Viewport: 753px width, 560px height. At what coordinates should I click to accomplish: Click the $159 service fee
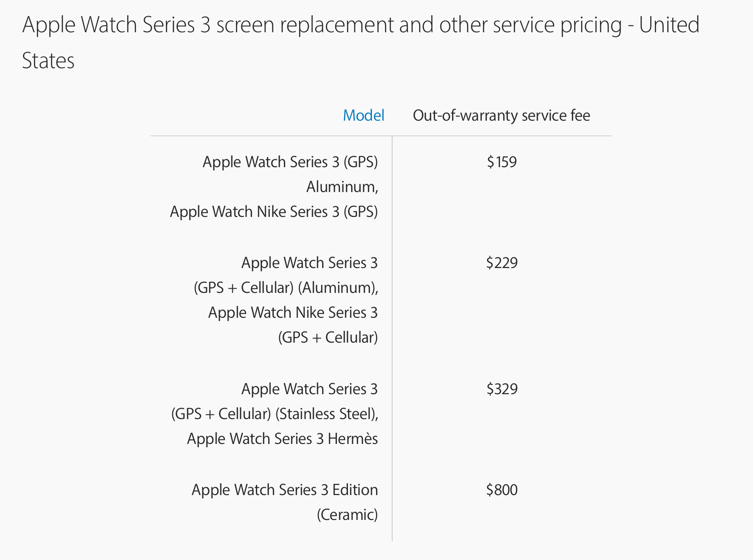(x=501, y=162)
